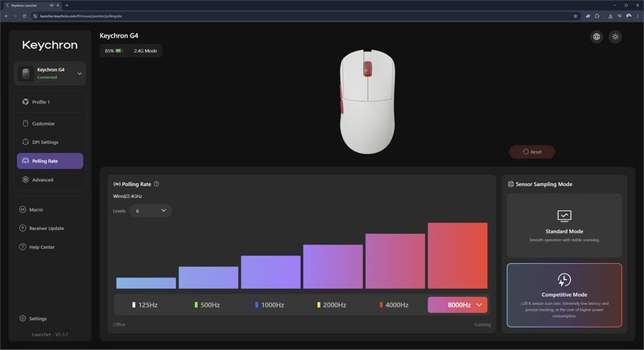Click the 2000Hz bar in the chart
Screen dimensions: 644x350
pos(333,266)
